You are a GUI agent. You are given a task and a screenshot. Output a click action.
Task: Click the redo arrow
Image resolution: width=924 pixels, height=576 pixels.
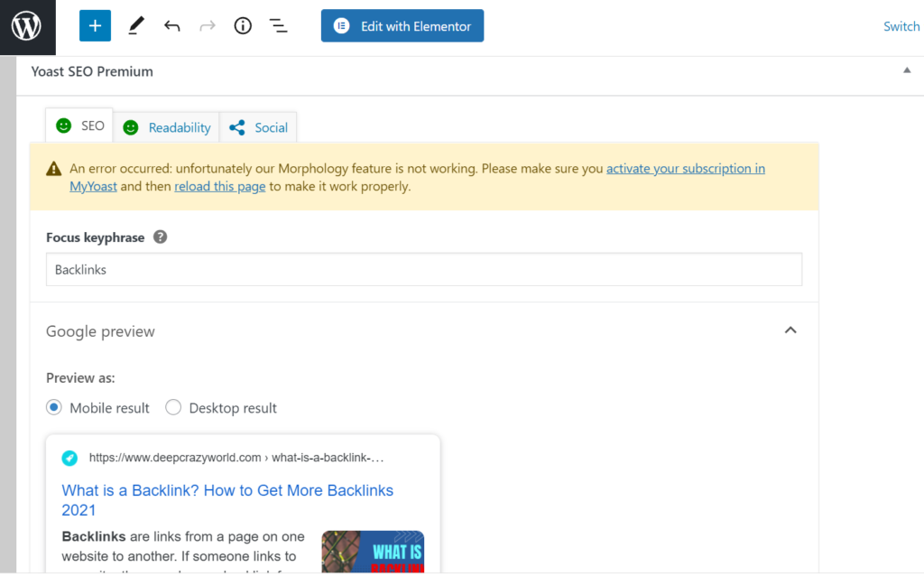(208, 26)
